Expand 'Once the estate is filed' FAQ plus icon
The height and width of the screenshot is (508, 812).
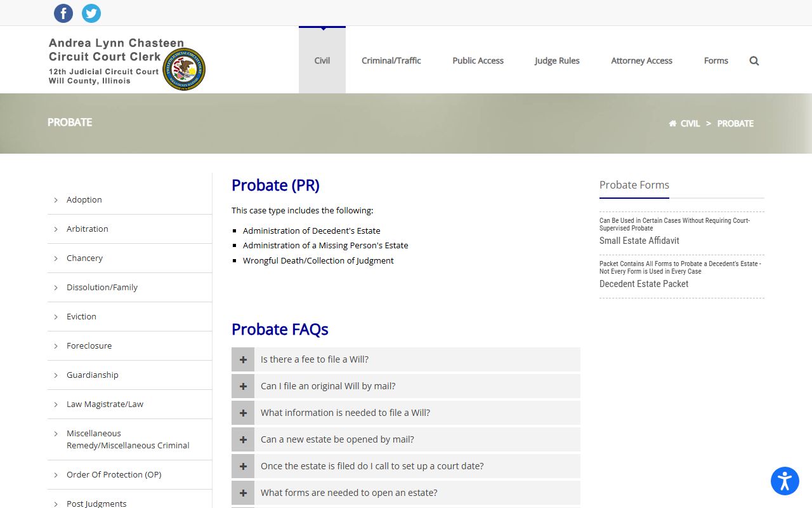[243, 466]
